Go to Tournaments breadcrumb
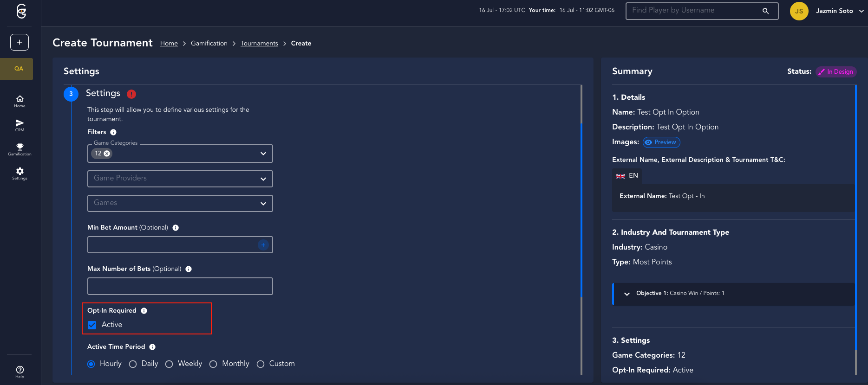868x385 pixels. click(259, 44)
